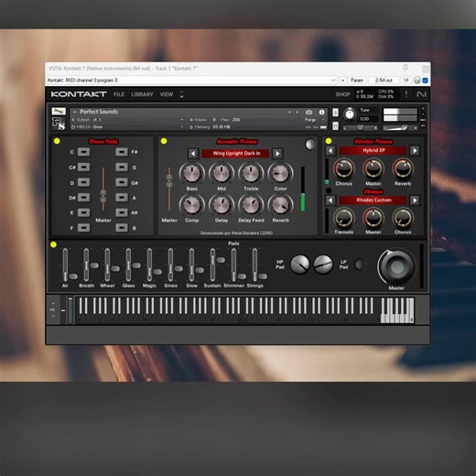This screenshot has width=476, height=476.
Task: Click the up-down arrows next to VIEW
Action: (x=181, y=94)
